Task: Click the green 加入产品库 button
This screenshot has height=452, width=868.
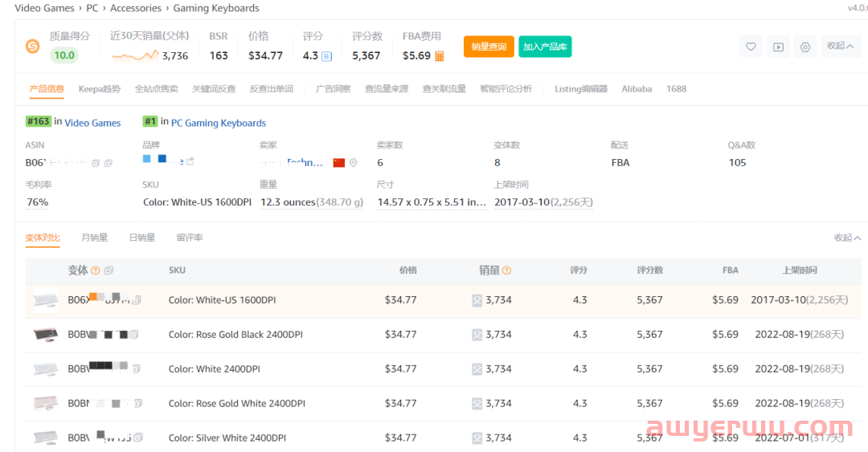Action: click(x=545, y=47)
